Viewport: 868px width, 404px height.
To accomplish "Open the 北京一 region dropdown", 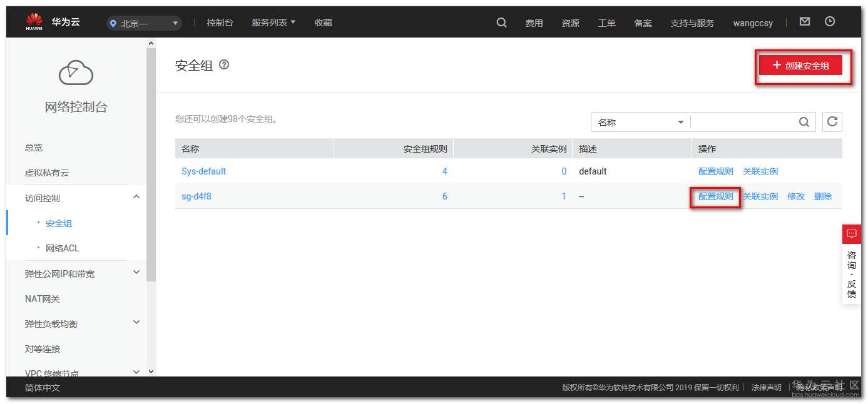I will point(145,23).
